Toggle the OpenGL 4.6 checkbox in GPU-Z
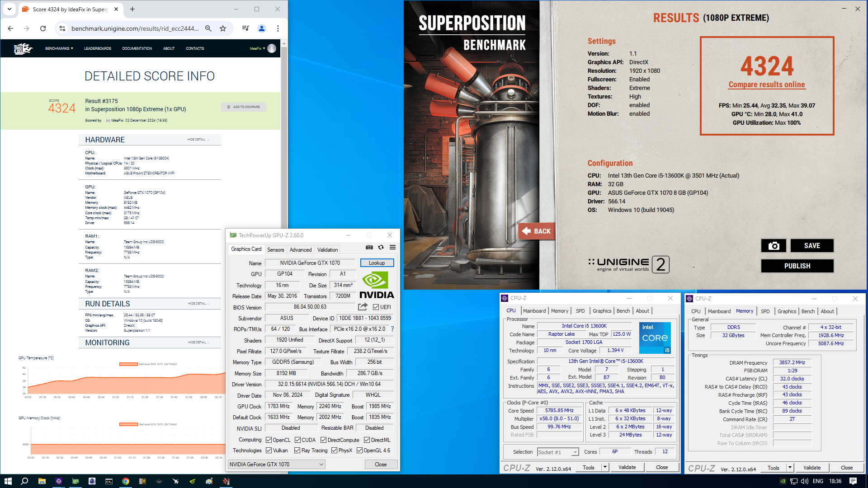The image size is (868, 488). tap(359, 450)
